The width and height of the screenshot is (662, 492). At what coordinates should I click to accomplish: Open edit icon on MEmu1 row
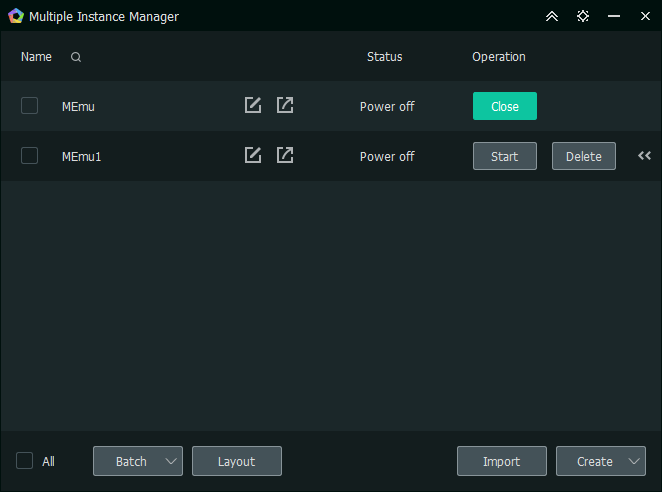[253, 155]
